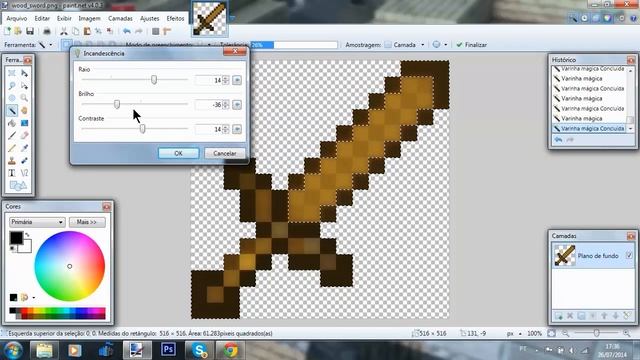Select the Line/Curve tool
This screenshot has width=640, height=360.
(x=24, y=173)
